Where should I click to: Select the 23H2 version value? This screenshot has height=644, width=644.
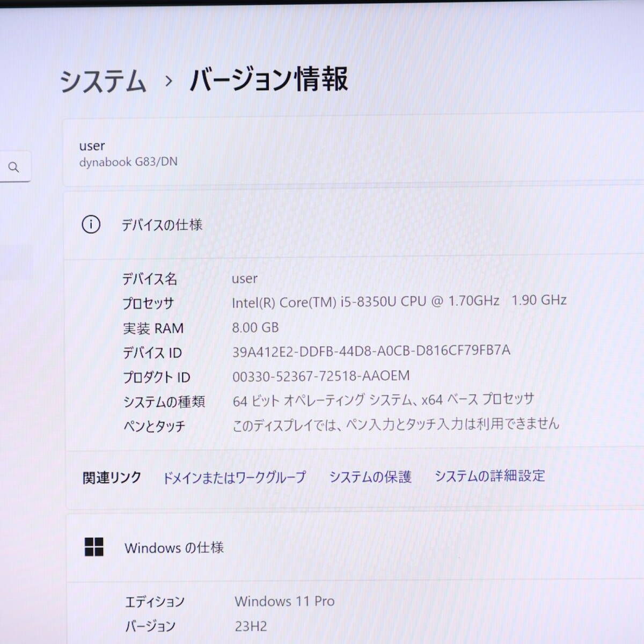pyautogui.click(x=251, y=626)
